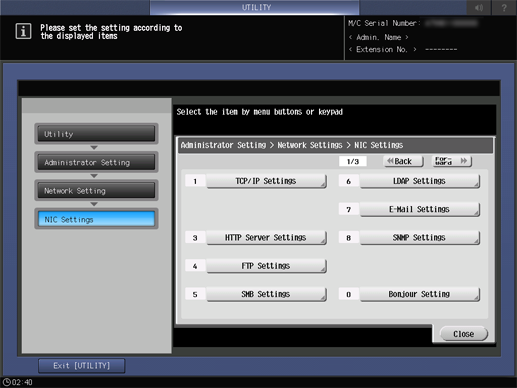Go to previous page with Back
Screen dimensions: 517x388
coord(403,161)
